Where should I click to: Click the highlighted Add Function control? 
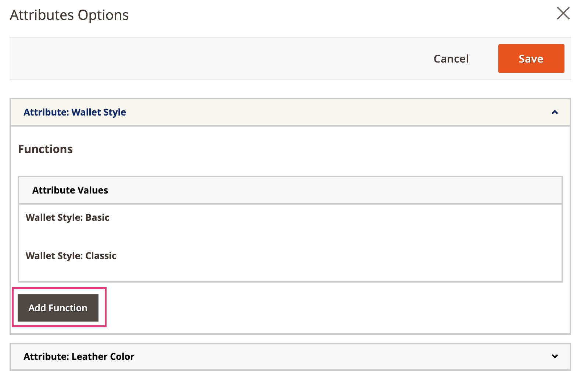[57, 308]
